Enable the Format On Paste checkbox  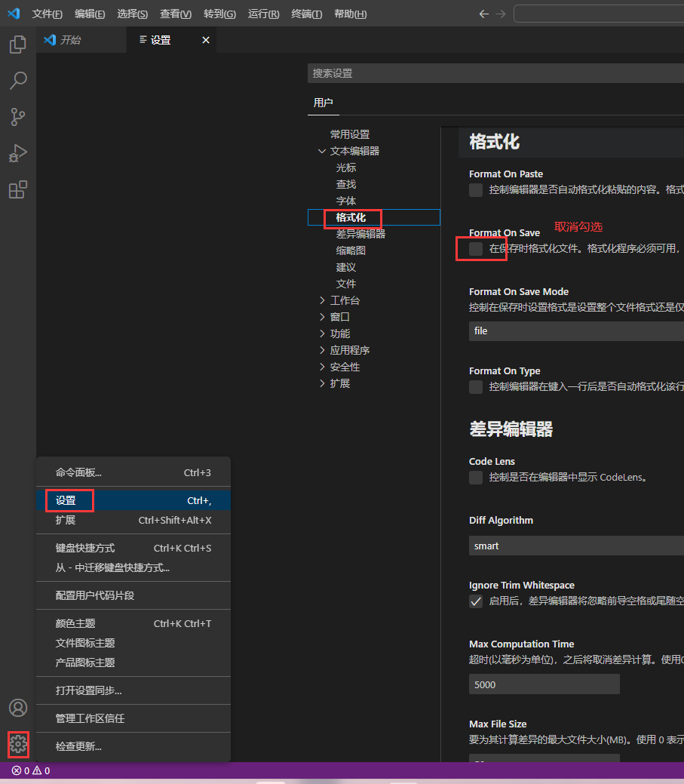coord(476,190)
